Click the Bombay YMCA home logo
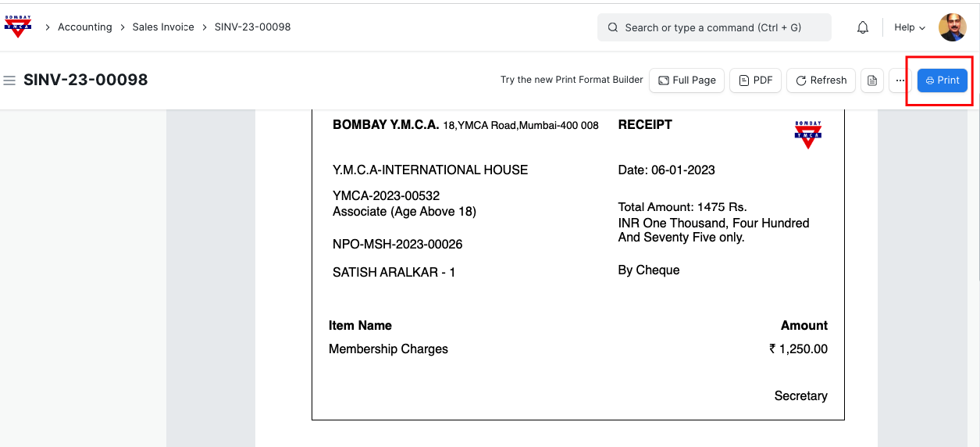980x447 pixels. click(x=17, y=27)
